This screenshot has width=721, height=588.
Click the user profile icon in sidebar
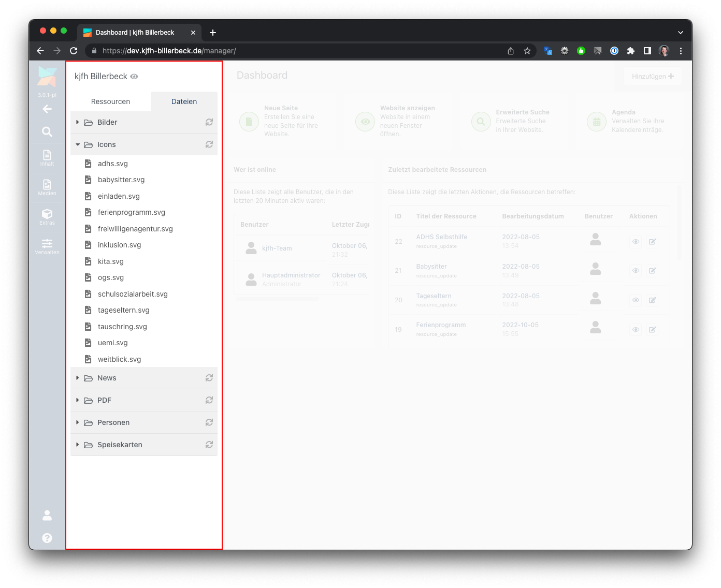[47, 515]
